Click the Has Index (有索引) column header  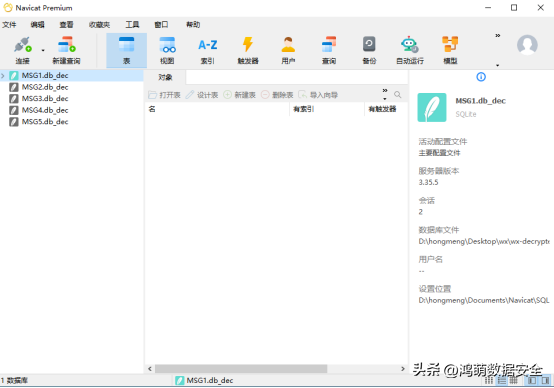click(327, 109)
